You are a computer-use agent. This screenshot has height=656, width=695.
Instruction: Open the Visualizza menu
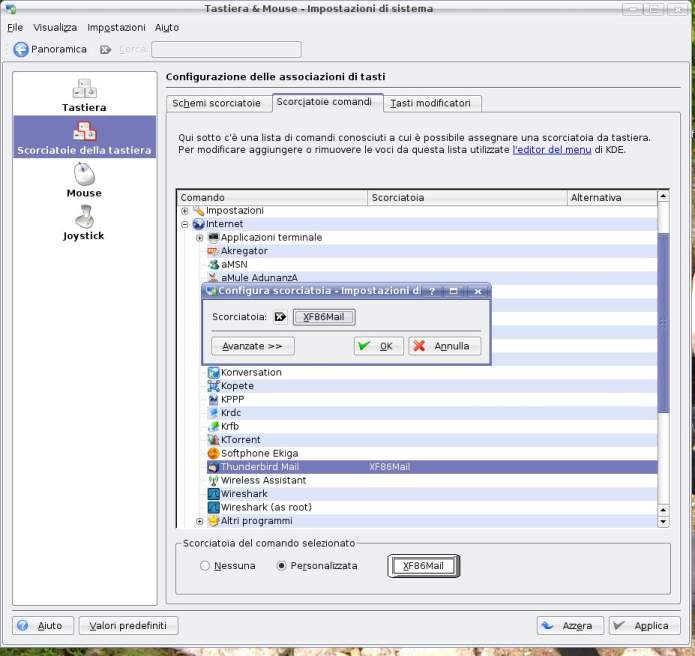coord(54,27)
